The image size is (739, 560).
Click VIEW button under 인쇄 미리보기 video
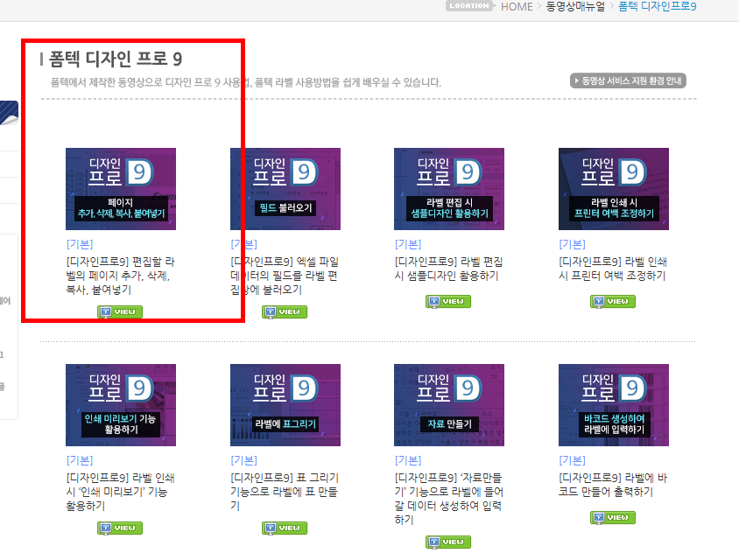[120, 528]
